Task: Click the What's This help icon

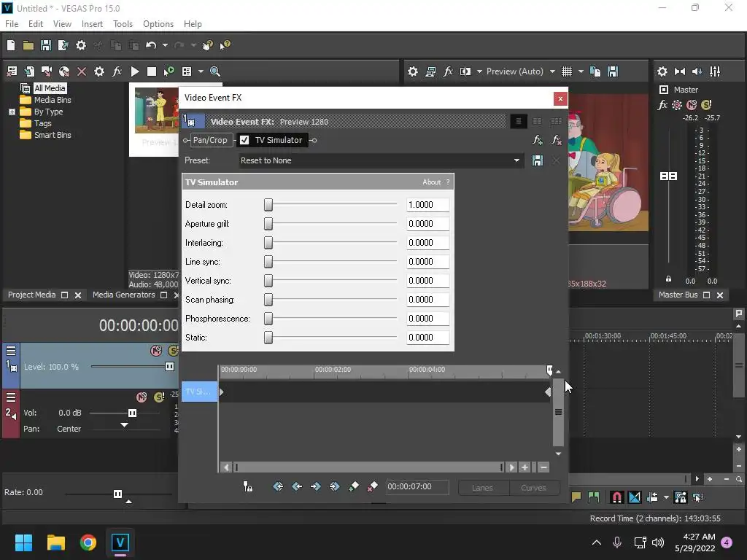Action: click(x=225, y=45)
